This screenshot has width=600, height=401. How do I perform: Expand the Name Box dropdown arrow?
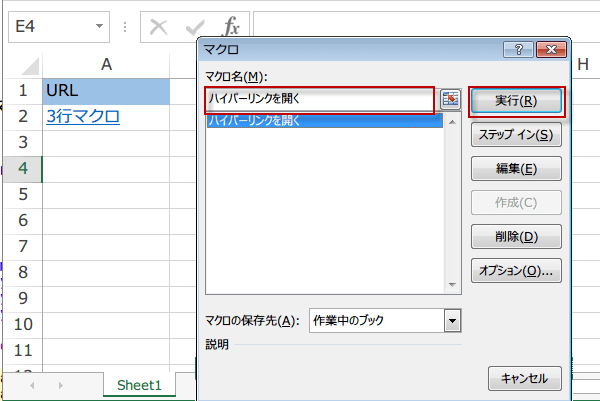click(99, 26)
